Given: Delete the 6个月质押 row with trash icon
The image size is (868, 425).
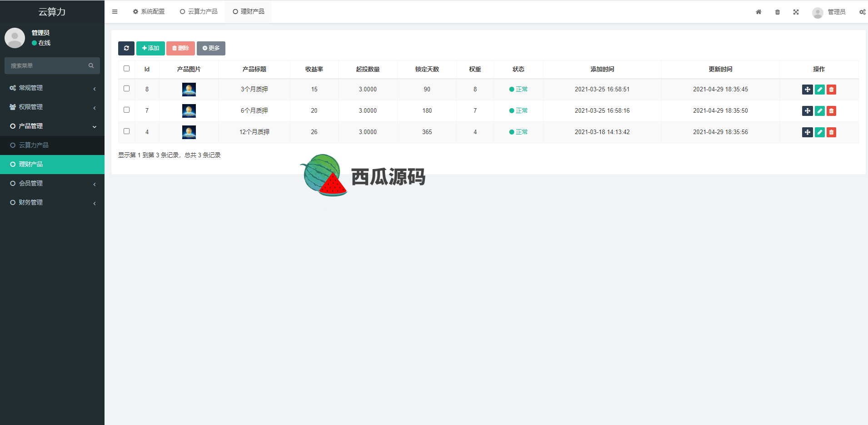Looking at the screenshot, I should [x=831, y=111].
